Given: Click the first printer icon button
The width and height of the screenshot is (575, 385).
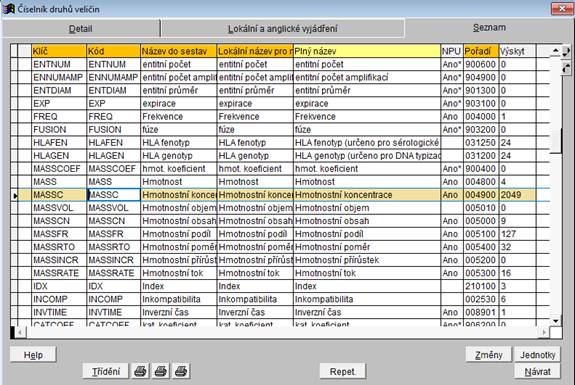Looking at the screenshot, I should point(140,371).
